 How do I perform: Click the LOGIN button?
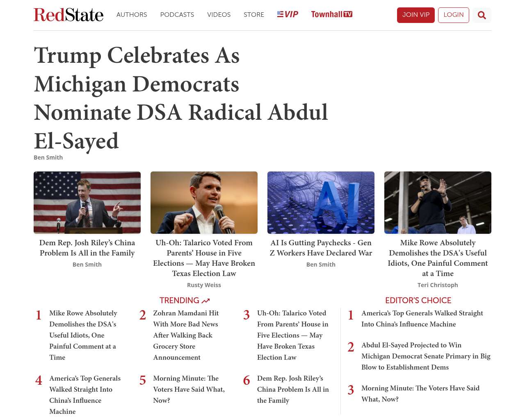tap(454, 15)
